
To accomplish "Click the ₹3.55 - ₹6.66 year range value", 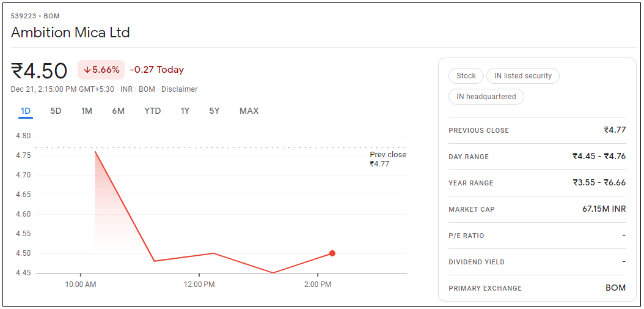I will pos(599,183).
